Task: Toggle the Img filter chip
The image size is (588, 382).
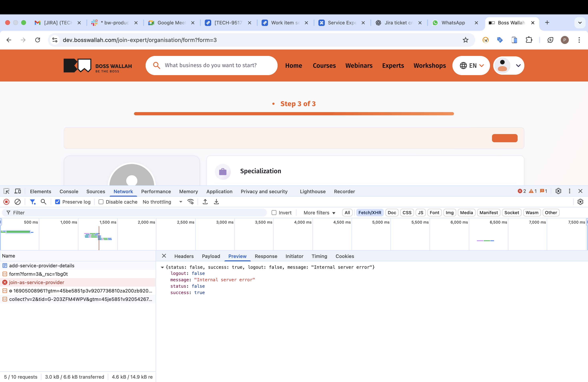Action: 450,213
